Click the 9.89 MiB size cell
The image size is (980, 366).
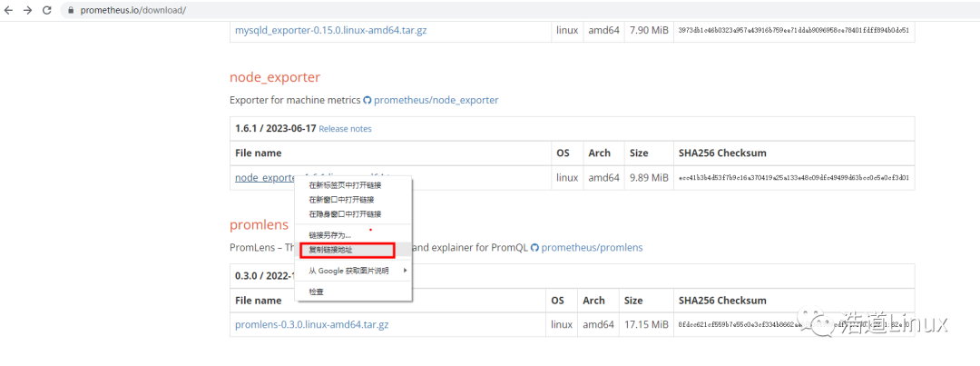point(649,178)
